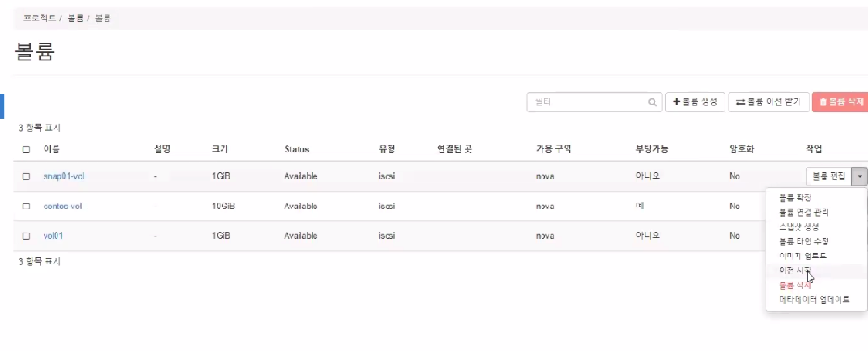
Task: Choose the red 볼륨 삭제 menu entry
Action: [x=795, y=285]
